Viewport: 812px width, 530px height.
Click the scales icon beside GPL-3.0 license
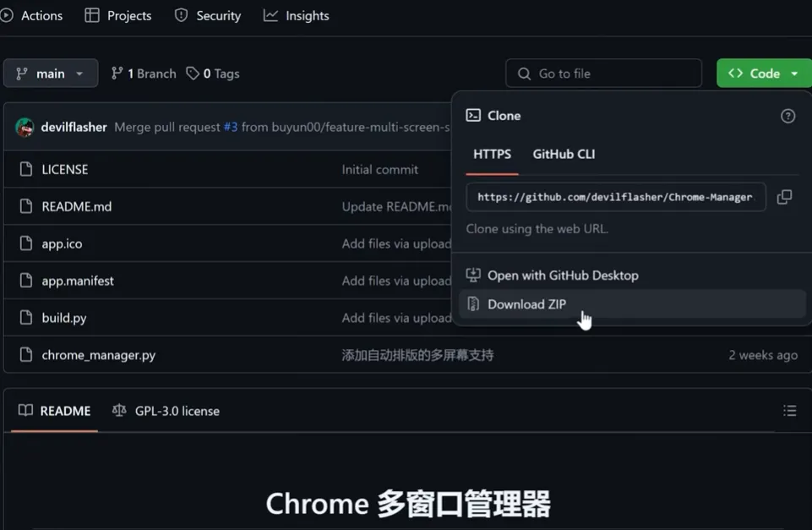tap(118, 411)
